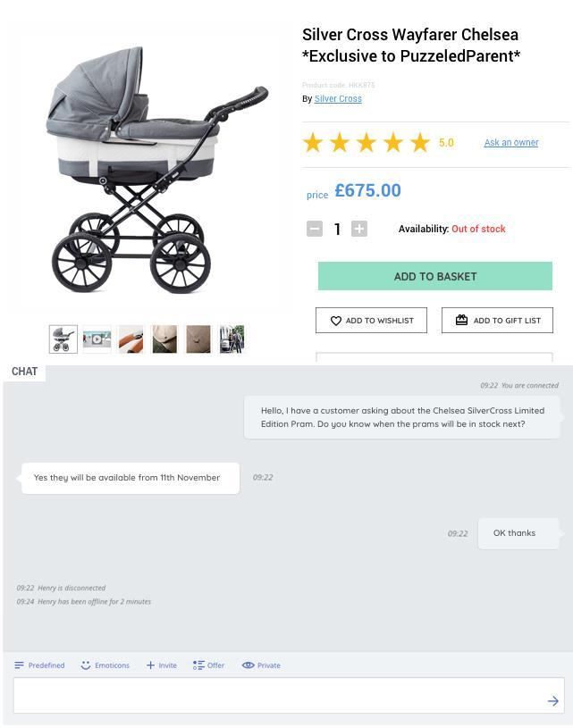Follow the Ask an owner link

(511, 143)
